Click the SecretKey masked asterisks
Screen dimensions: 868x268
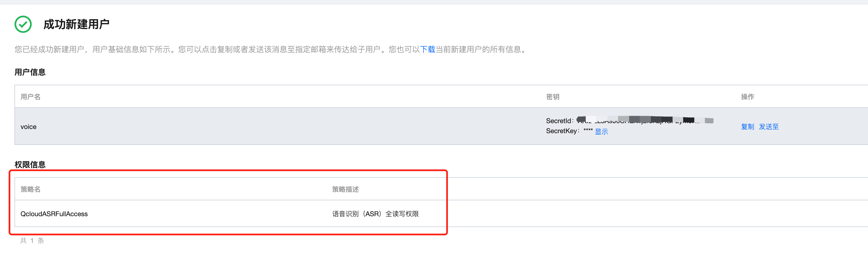click(x=588, y=131)
